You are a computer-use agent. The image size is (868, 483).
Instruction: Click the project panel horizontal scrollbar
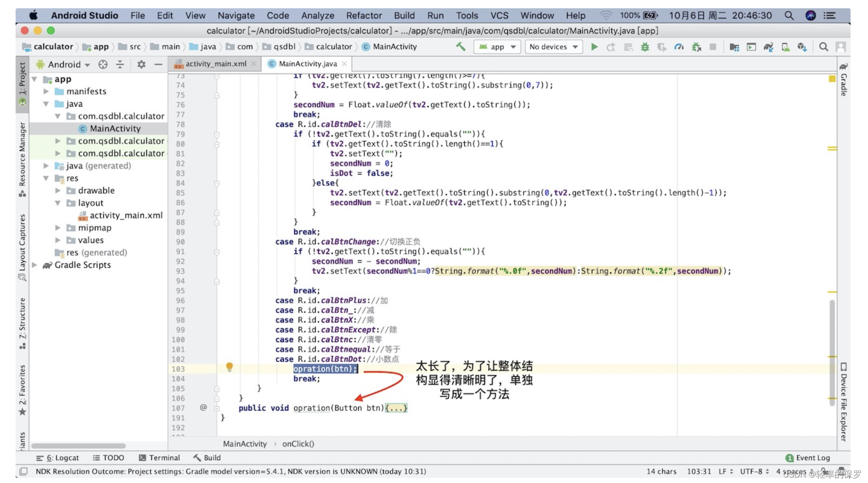tap(78, 446)
